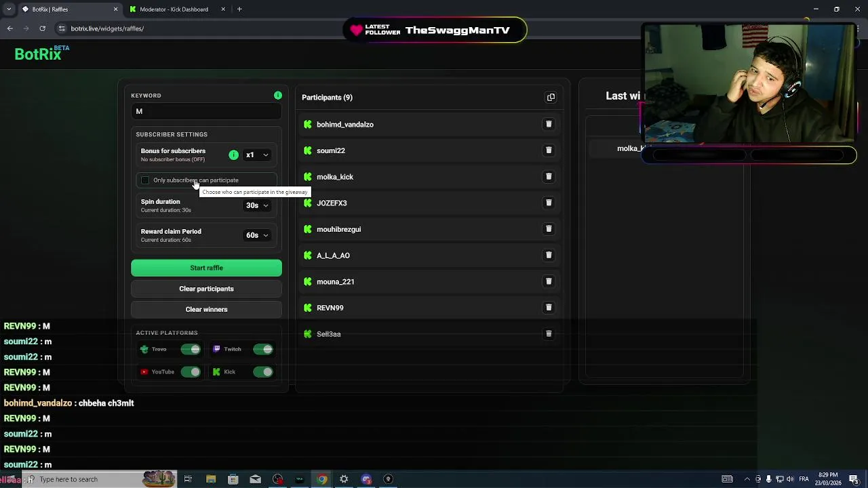Viewport: 868px width, 488px height.
Task: Click Start raffle button
Action: coord(206,268)
